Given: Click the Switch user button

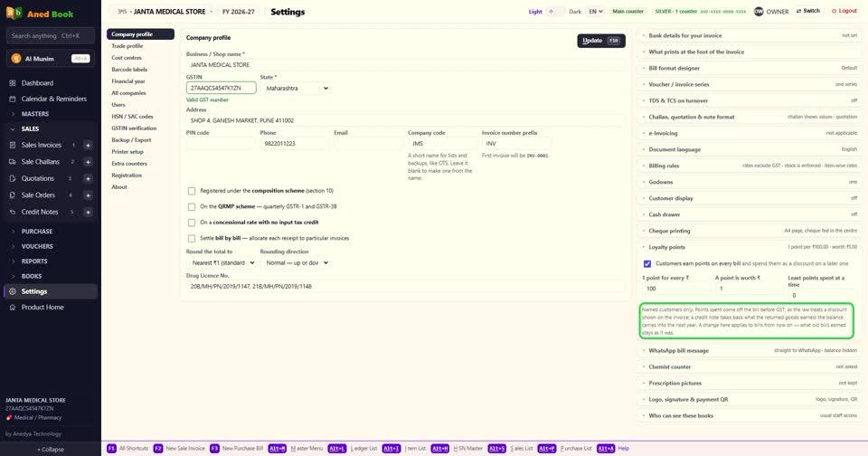Looking at the screenshot, I should pos(807,11).
